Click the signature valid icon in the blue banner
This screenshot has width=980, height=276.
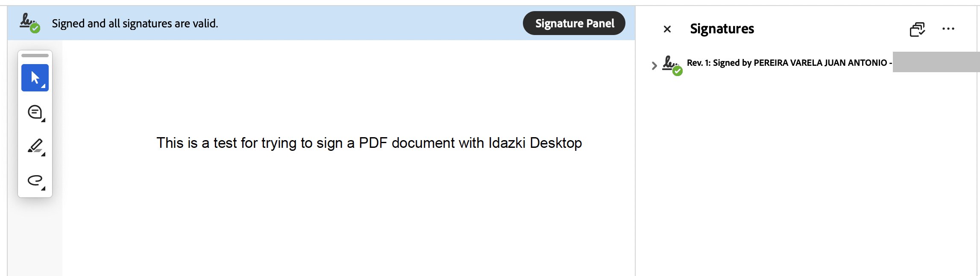tap(29, 23)
